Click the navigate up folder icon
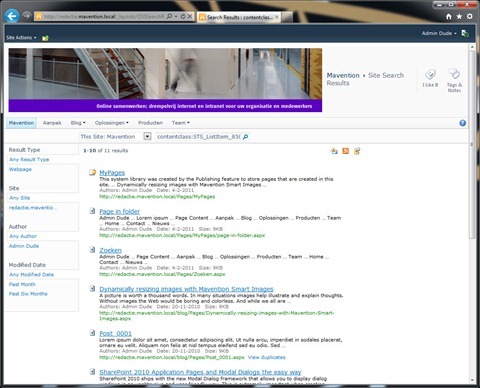Screen dimensions: 480x388 pos(45,38)
